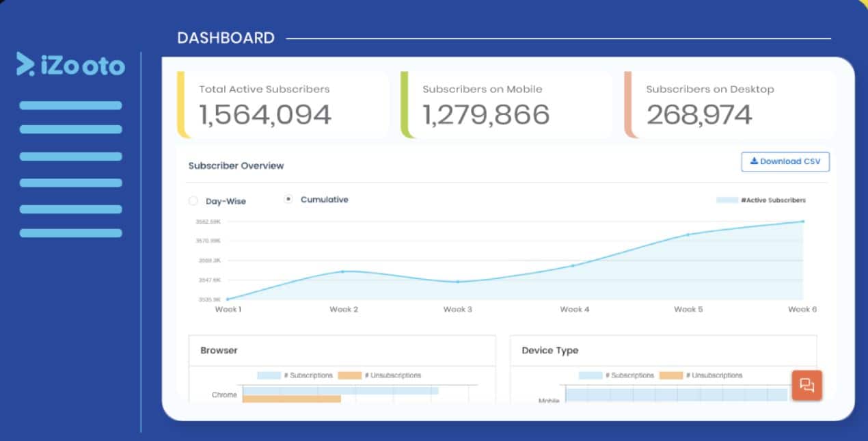Click the Total Active Subscribers card
This screenshot has height=441, width=868.
(x=282, y=105)
